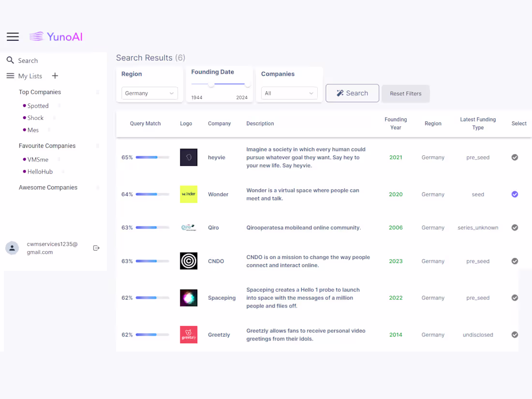
Task: Click the yellow Wonder logo
Action: pos(189,194)
